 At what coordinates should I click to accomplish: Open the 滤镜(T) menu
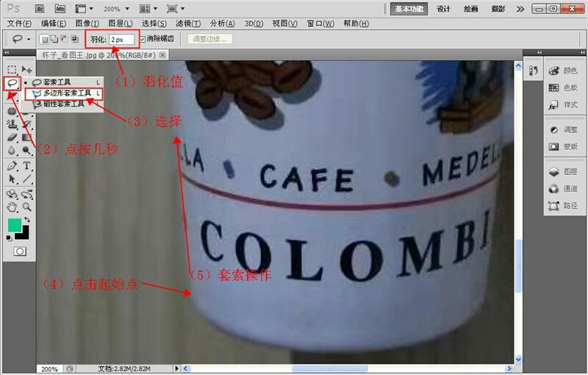(188, 24)
